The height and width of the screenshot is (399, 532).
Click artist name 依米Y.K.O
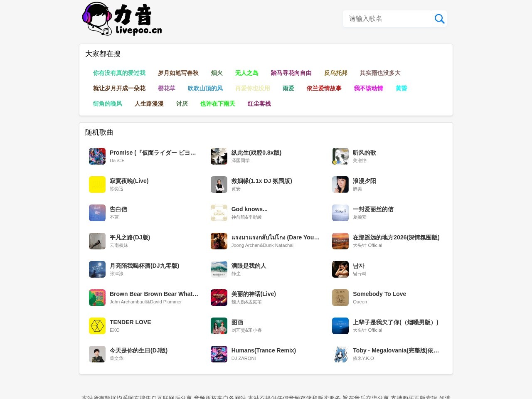coord(363,358)
